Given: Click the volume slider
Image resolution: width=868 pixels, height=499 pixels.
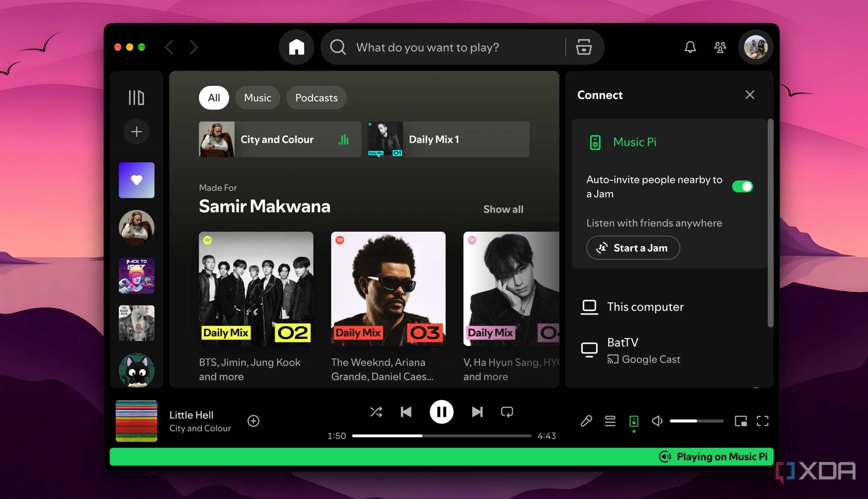Looking at the screenshot, I should (696, 421).
